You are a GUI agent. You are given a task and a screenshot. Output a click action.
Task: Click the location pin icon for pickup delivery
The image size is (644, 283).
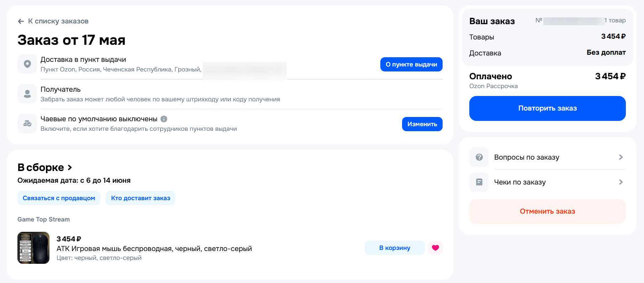(27, 64)
